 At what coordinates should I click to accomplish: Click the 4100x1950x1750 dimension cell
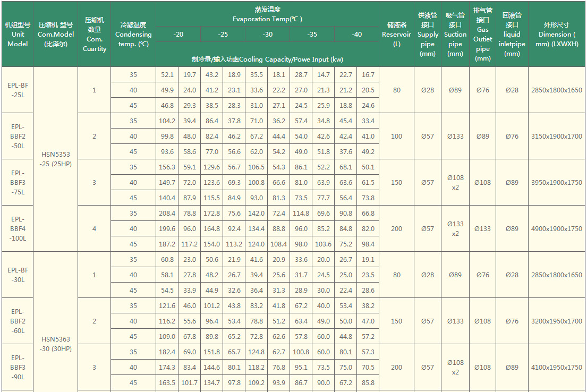point(557,367)
